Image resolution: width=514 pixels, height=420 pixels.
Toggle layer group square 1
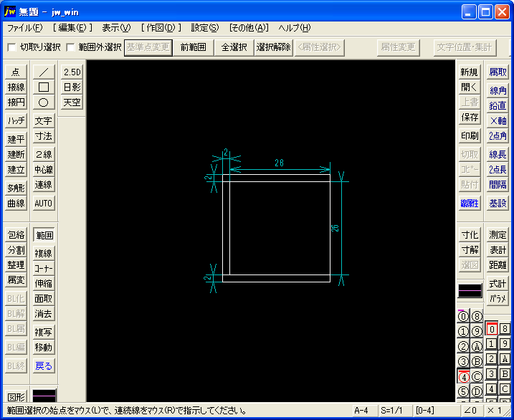491,344
